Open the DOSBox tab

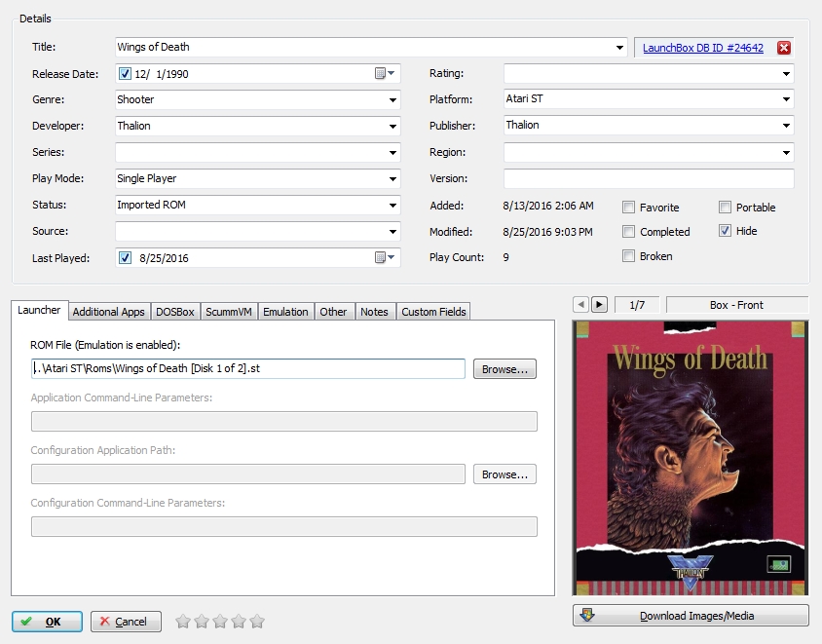point(175,312)
